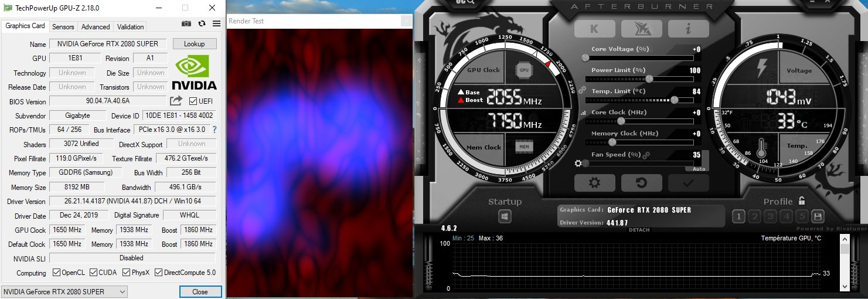The width and height of the screenshot is (868, 299).
Task: Click 'GeForce RTX 2080 SUPER' in Afterburner
Action: (x=649, y=210)
